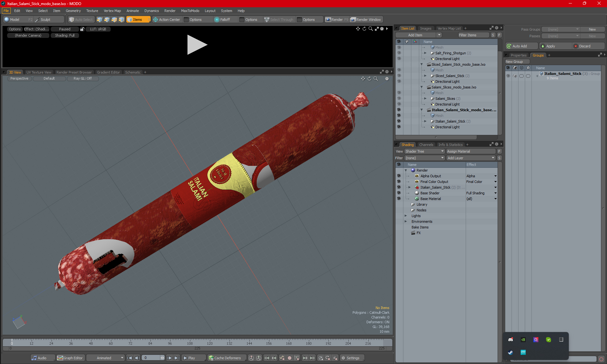
Task: Expand Environments in Shader Tree
Action: click(x=406, y=221)
